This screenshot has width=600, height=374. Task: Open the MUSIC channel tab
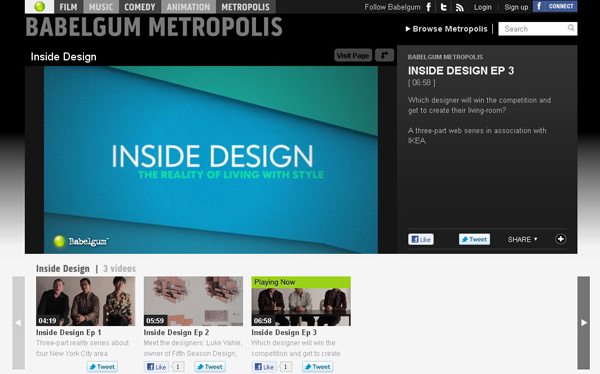(101, 7)
